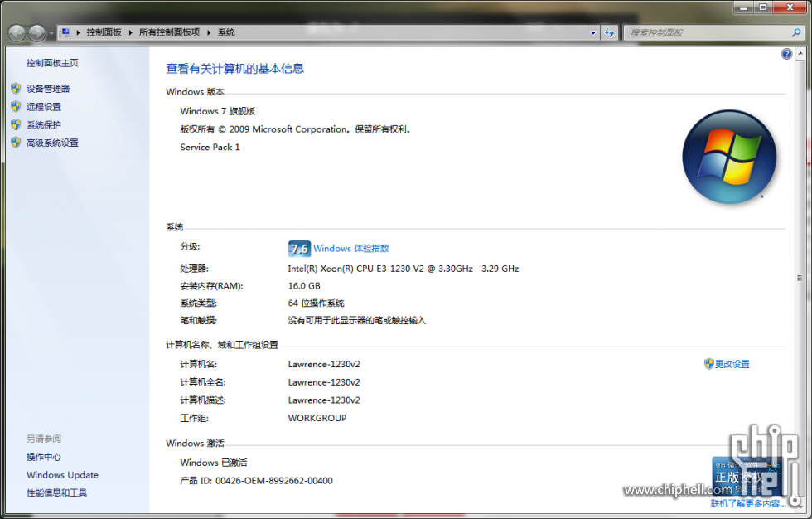Click the magnifier search icon
The image size is (812, 519).
pyautogui.click(x=796, y=32)
